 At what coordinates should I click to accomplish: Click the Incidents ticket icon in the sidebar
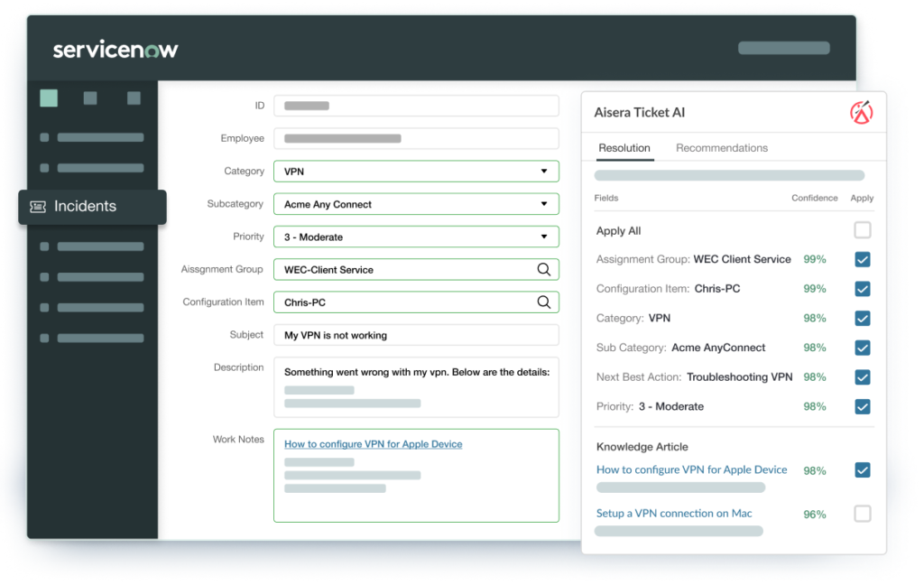coord(36,207)
